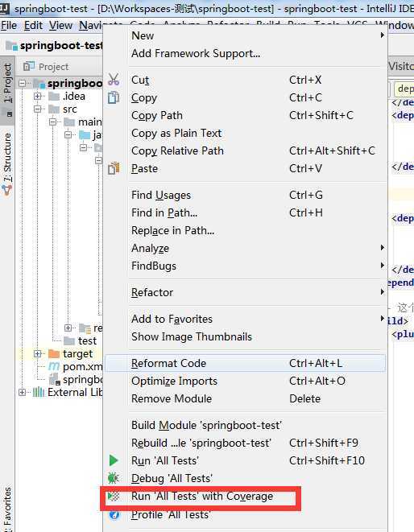Viewport: 414px width, 532px height.
Task: Click the .idea folder icon
Action: (54, 97)
